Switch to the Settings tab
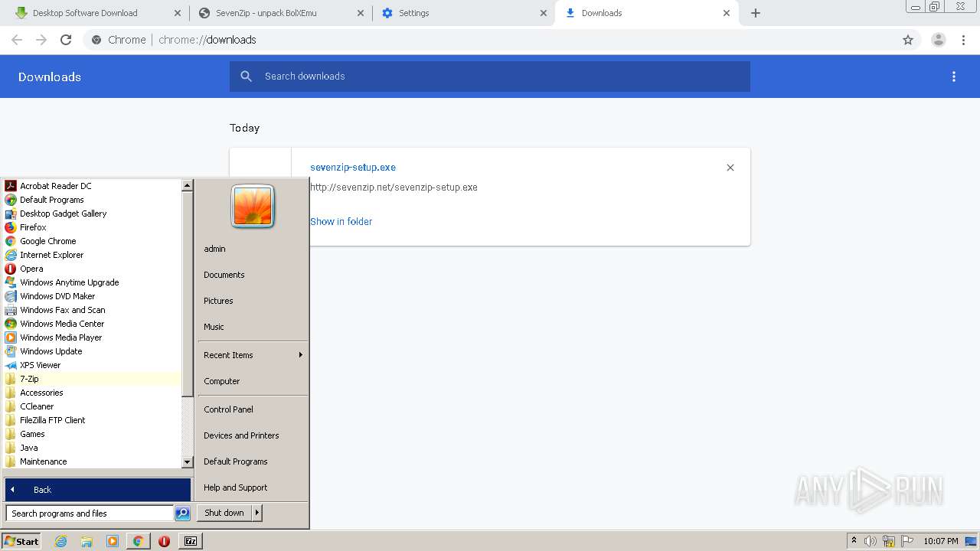The height and width of the screenshot is (551, 980). point(463,13)
